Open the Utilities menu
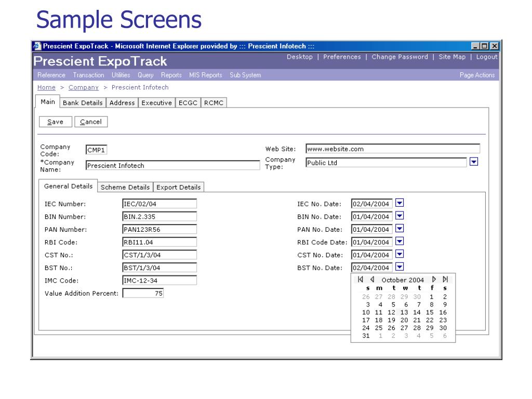This screenshot has height=399, width=532. tap(121, 75)
